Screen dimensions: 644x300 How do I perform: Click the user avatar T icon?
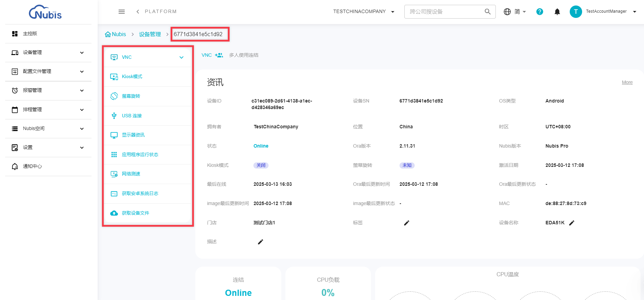[x=576, y=12]
